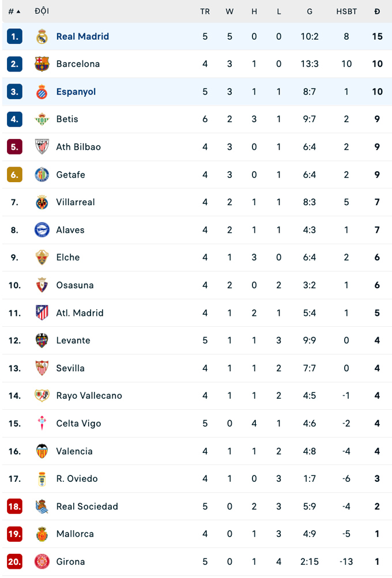Open the Real Madrid team link

[x=82, y=36]
